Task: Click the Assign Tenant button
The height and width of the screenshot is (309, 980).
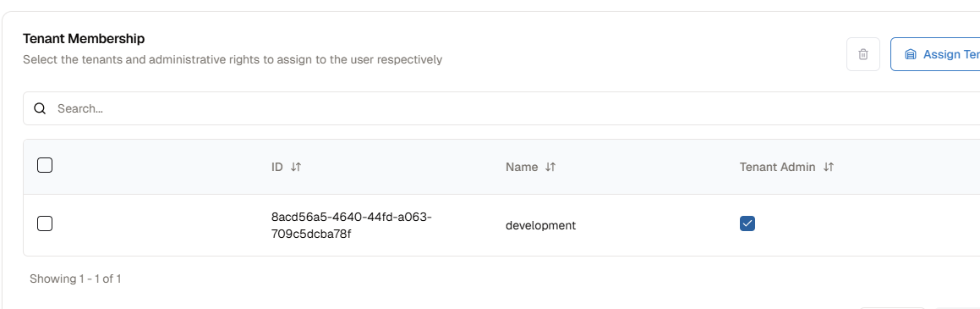Action: tap(935, 54)
